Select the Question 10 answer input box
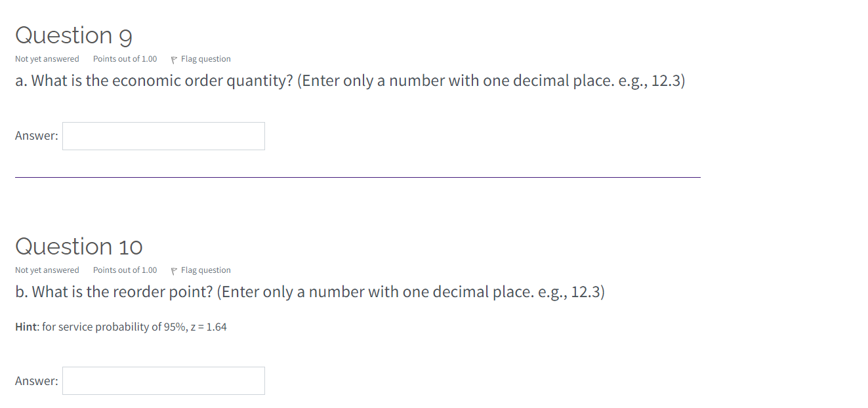 pyautogui.click(x=163, y=380)
